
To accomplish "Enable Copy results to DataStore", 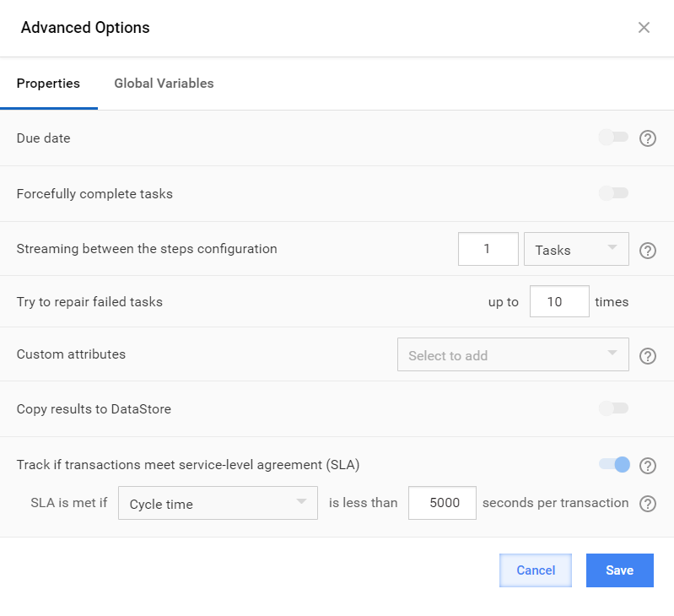I will pyautogui.click(x=613, y=408).
